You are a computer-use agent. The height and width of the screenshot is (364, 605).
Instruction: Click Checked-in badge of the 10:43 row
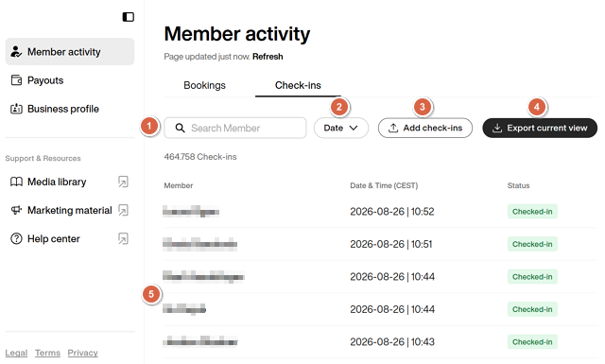(532, 341)
